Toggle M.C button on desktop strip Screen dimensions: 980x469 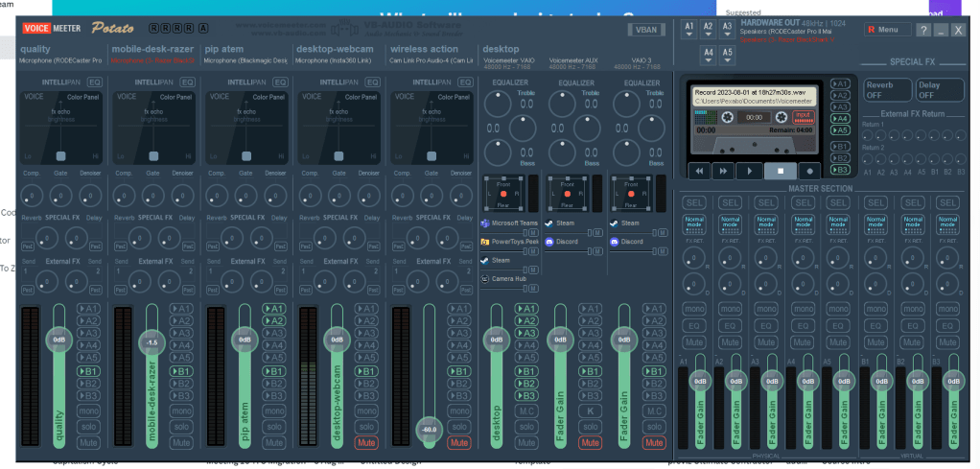click(526, 410)
